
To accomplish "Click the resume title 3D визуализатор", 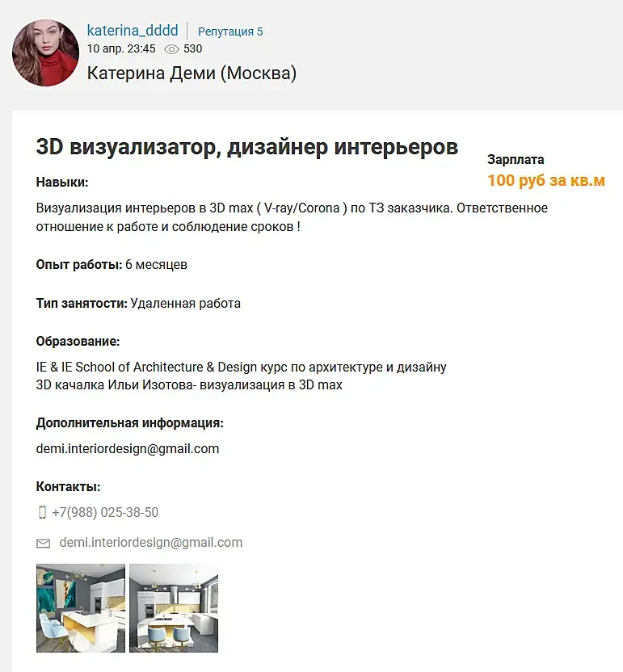I will click(247, 147).
